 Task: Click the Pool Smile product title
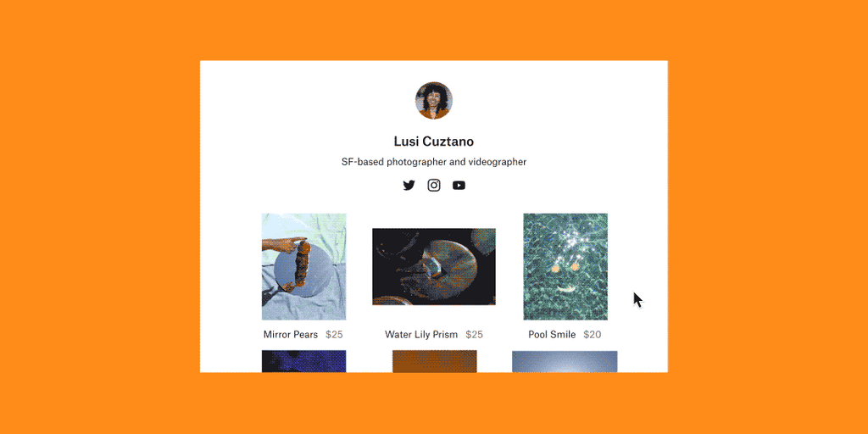pos(552,334)
